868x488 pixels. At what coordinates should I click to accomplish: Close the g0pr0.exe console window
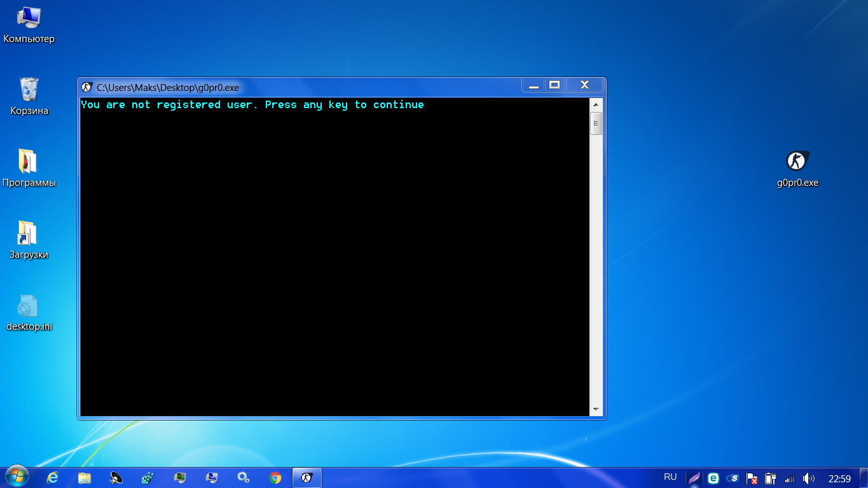coord(584,85)
